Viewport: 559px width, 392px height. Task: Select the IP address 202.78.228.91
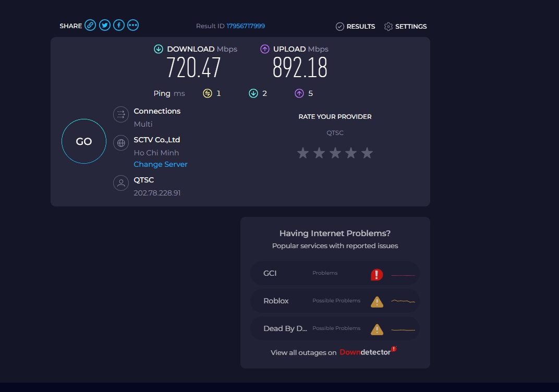[157, 193]
